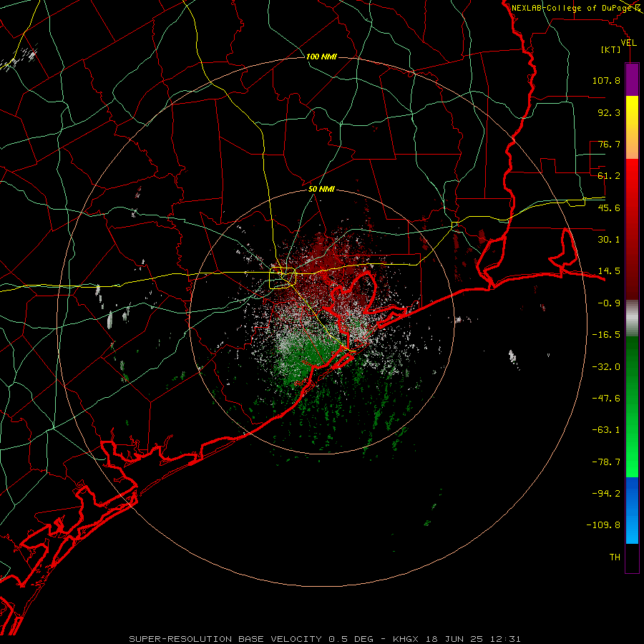Pick the gray near-zero segment of the color bar
Screen dimensions: 644x644
632,318
